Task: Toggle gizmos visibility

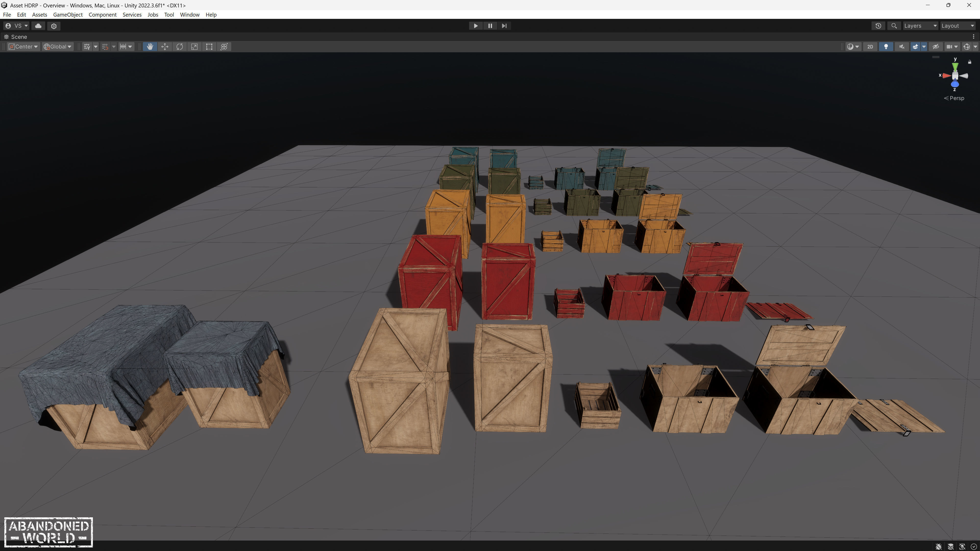Action: click(966, 46)
